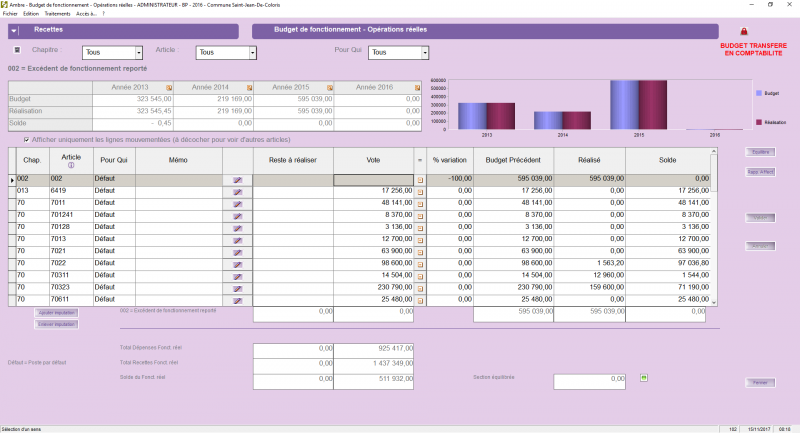
Task: Click the orange detail icon beside Année 2014
Action: coord(249,88)
